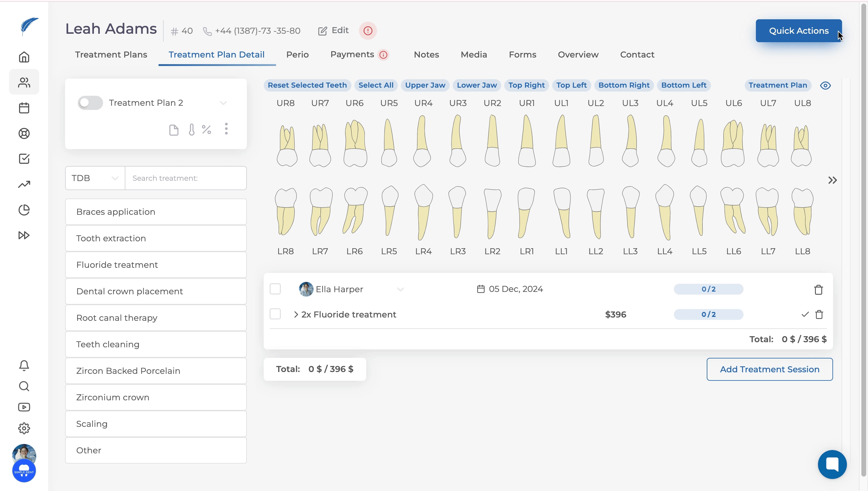
Task: Check the Ella Harper session checkbox
Action: tap(275, 289)
